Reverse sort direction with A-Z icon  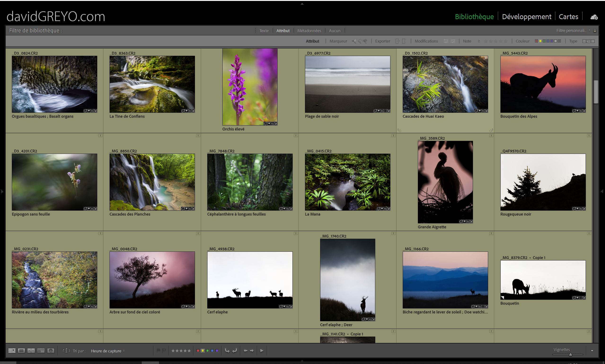pyautogui.click(x=66, y=351)
